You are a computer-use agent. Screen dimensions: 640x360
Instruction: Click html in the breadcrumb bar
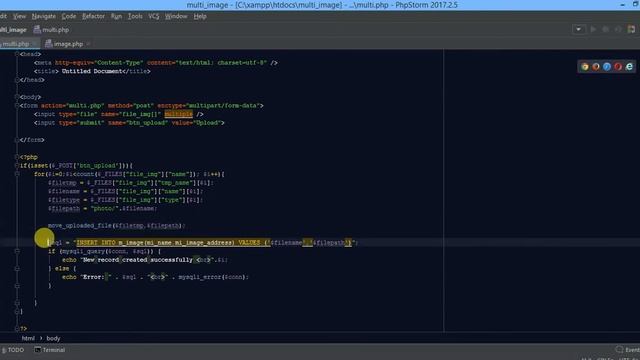coord(28,338)
